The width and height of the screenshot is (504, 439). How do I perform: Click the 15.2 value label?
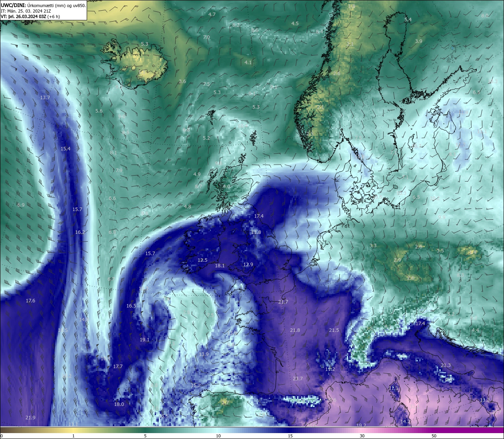click(x=196, y=385)
